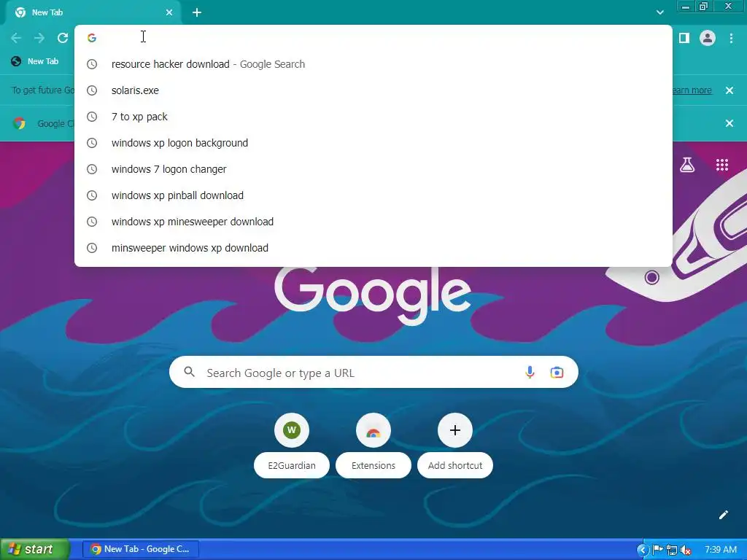This screenshot has width=747, height=560.
Task: Open the E2Guardian shortcut icon
Action: (292, 430)
